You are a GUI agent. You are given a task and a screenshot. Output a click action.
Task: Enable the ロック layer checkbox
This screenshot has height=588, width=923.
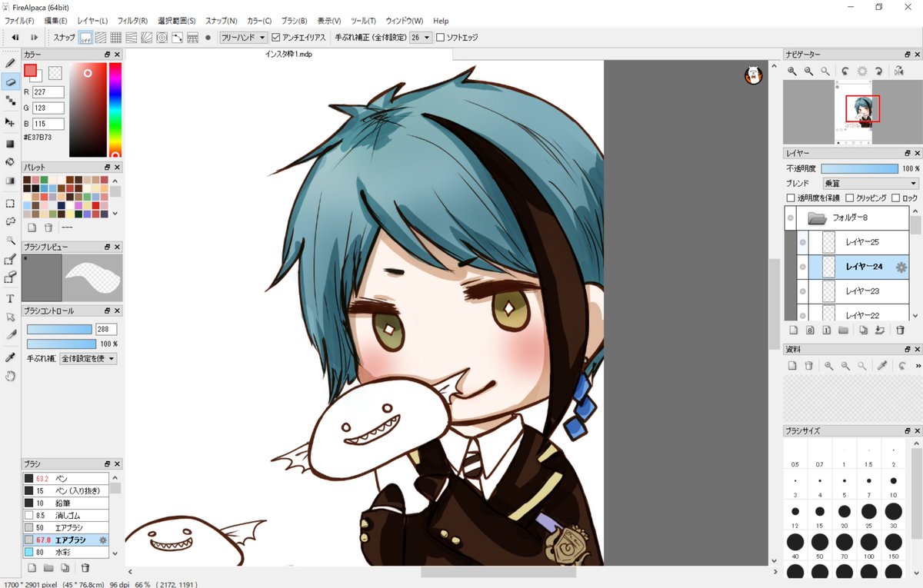tap(896, 198)
